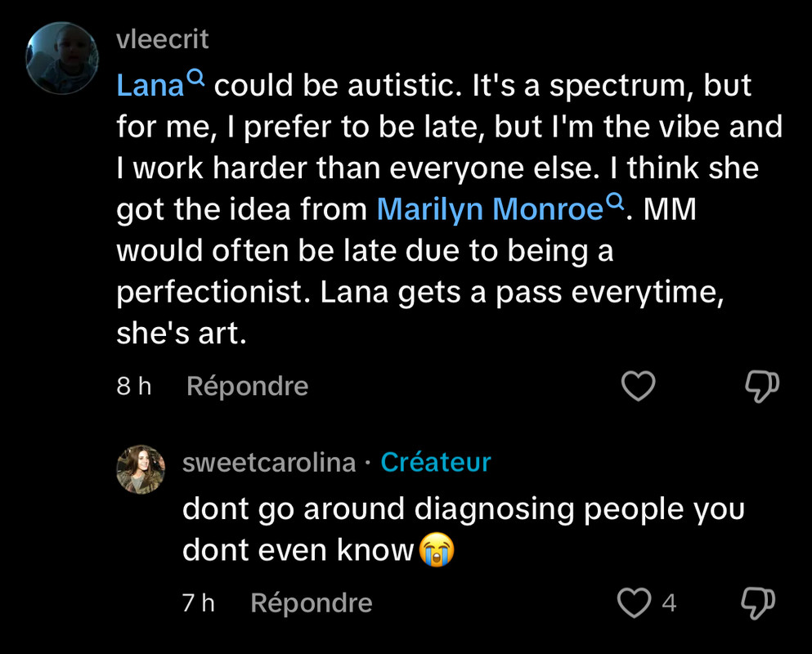
Task: Select vleecrit's comment text ending "she's art."
Action: [450, 208]
